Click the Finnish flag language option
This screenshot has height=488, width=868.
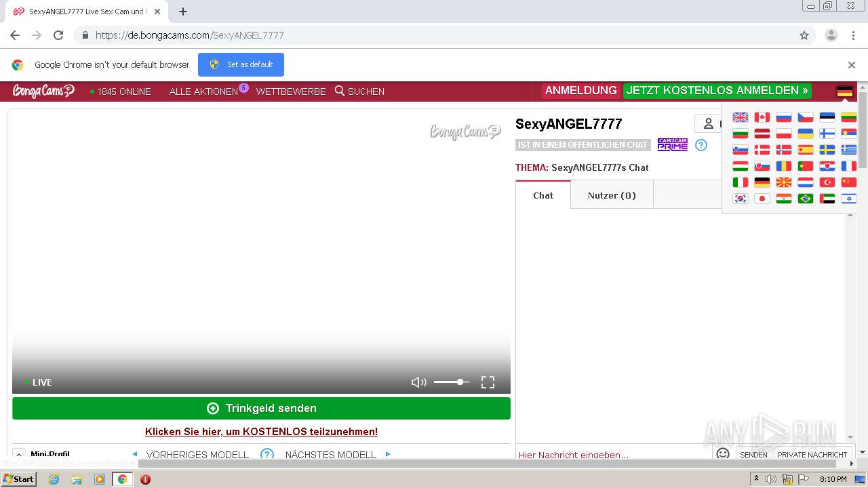pyautogui.click(x=827, y=134)
